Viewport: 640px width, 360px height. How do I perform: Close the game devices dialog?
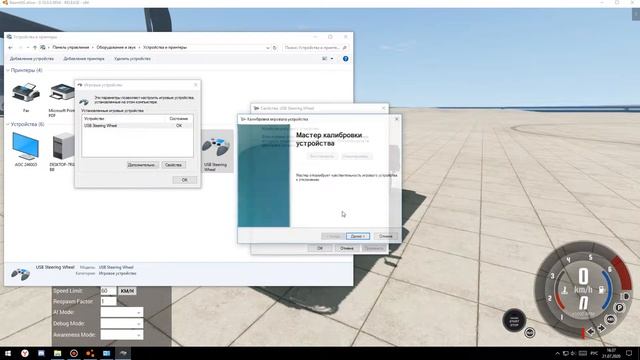196,85
